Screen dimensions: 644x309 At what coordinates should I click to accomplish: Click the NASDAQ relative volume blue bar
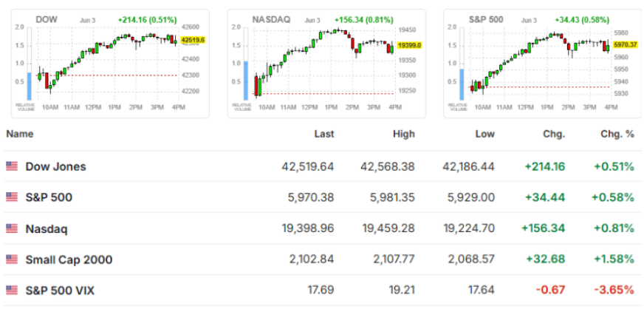pyautogui.click(x=246, y=81)
